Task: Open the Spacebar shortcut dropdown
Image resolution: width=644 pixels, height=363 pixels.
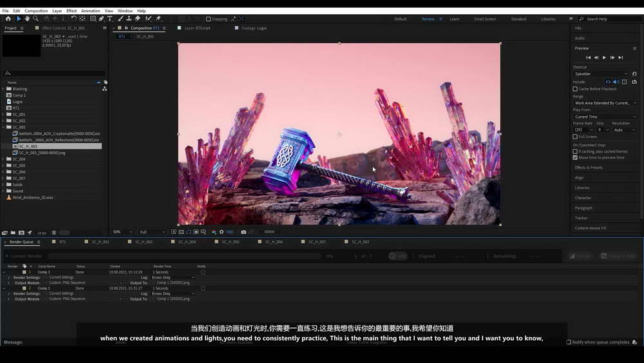Action: (x=601, y=74)
